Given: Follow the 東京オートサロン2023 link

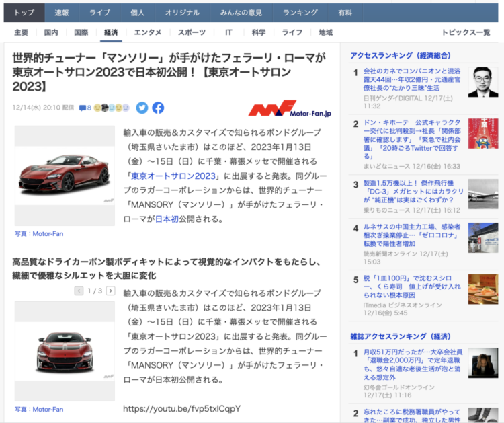Looking at the screenshot, I should click(173, 176).
